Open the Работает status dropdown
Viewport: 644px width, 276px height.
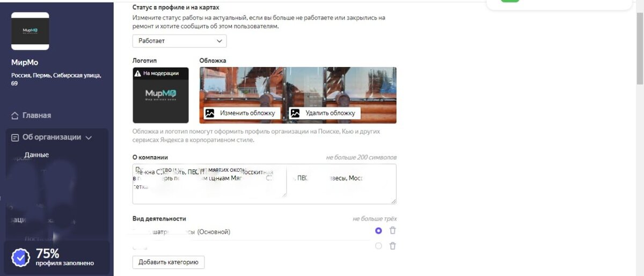click(180, 41)
